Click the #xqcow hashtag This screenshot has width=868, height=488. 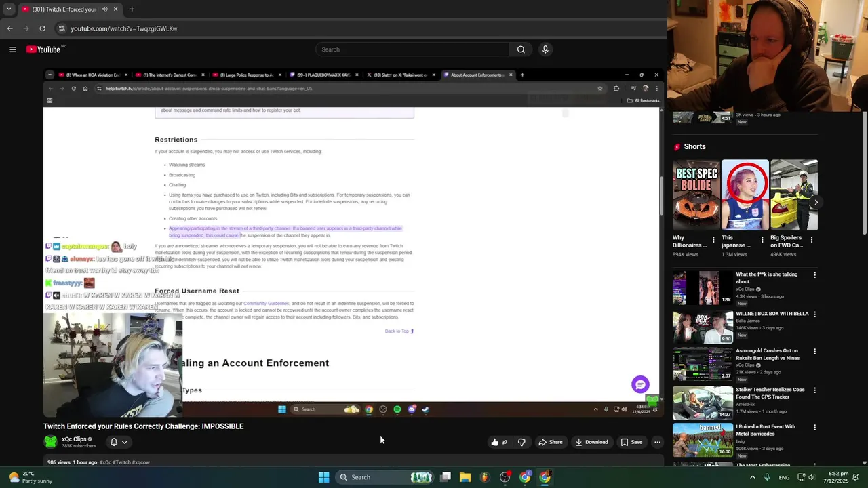click(x=141, y=462)
